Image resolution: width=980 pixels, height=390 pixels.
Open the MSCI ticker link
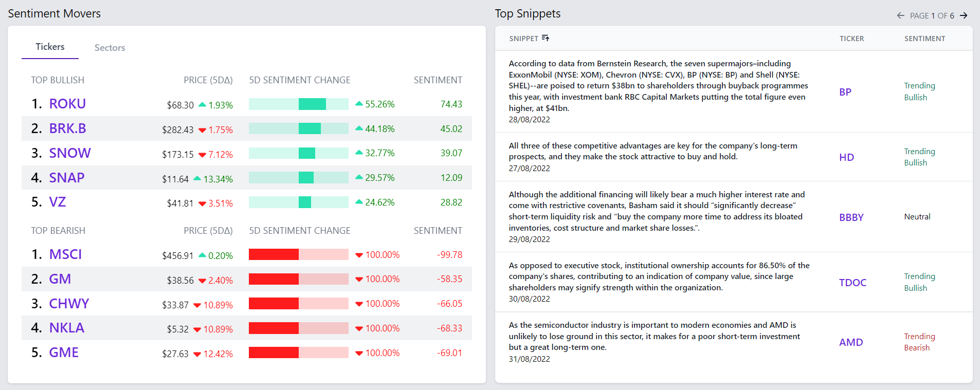pos(65,254)
